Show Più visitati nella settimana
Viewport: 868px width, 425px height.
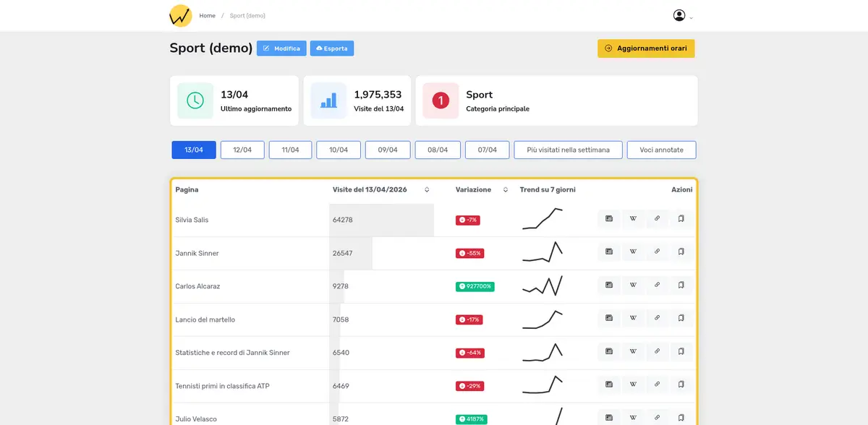pyautogui.click(x=568, y=150)
